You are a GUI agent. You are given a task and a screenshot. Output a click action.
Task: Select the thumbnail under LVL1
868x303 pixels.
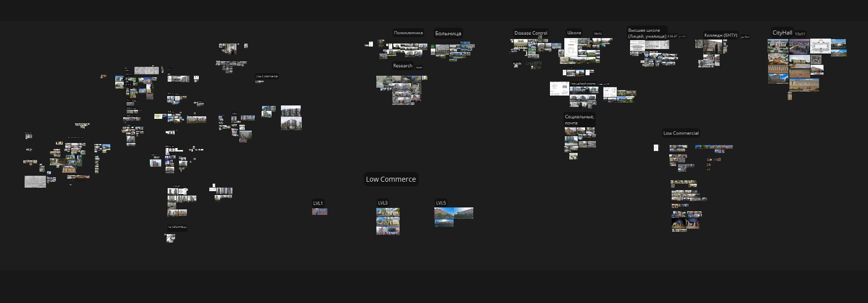click(x=320, y=212)
